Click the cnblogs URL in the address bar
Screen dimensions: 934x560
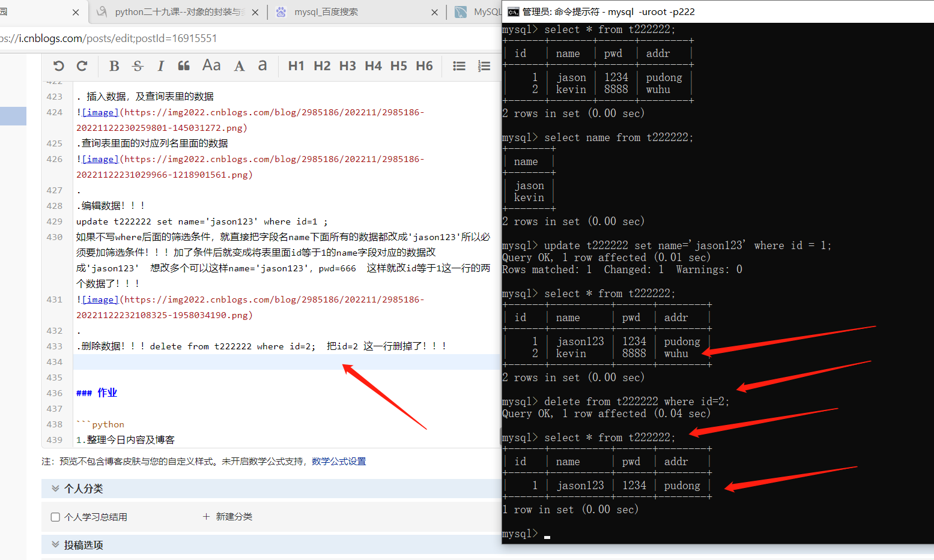pyautogui.click(x=109, y=38)
